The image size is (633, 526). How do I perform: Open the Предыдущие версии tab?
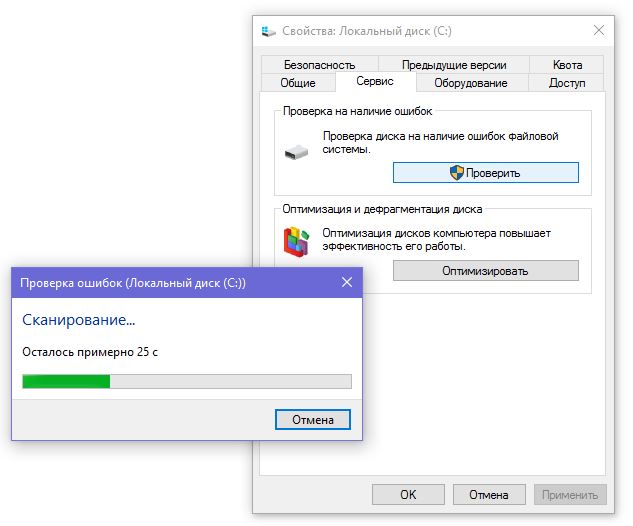click(x=454, y=65)
